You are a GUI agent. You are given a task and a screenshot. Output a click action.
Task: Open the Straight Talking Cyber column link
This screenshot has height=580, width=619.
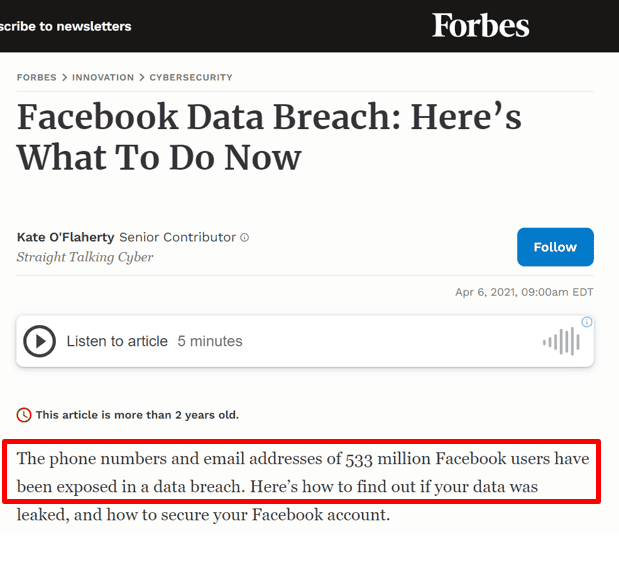pyautogui.click(x=85, y=257)
